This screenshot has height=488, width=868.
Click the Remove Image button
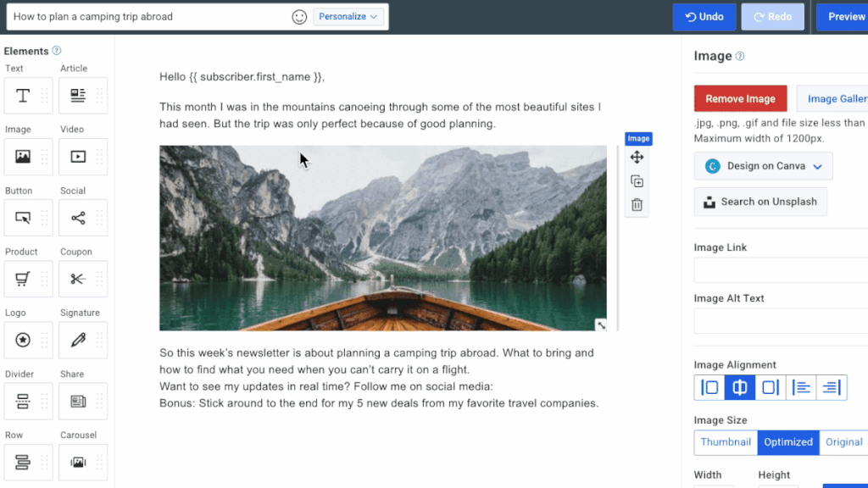(x=740, y=98)
